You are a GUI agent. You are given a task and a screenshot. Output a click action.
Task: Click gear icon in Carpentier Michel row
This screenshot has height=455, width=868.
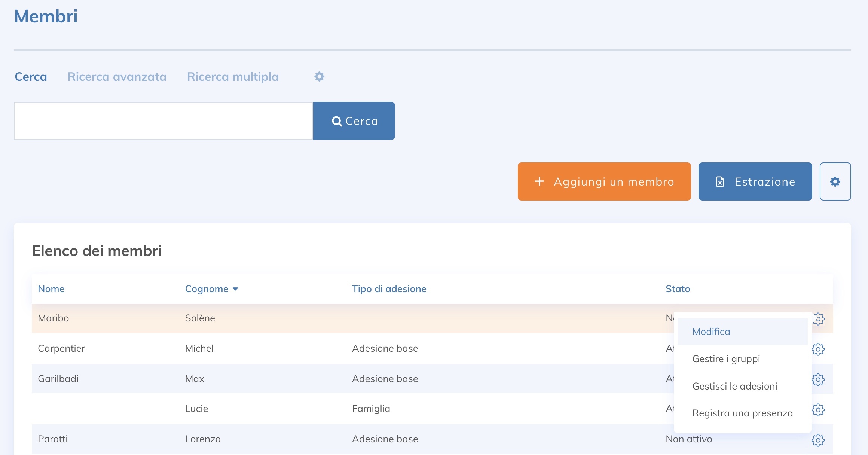click(818, 349)
